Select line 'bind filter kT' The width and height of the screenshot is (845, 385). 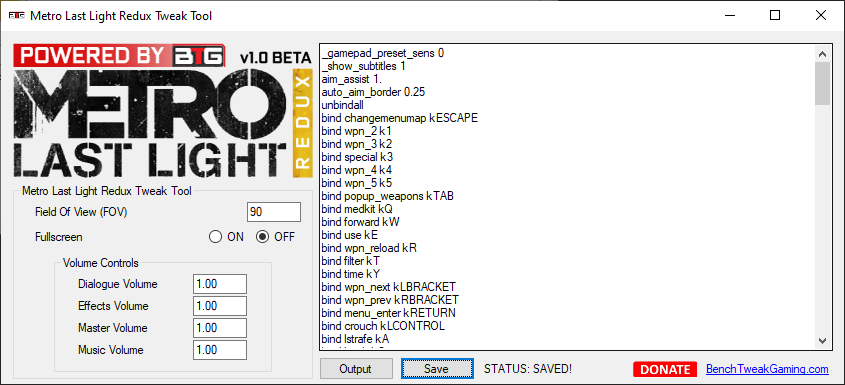tap(351, 261)
